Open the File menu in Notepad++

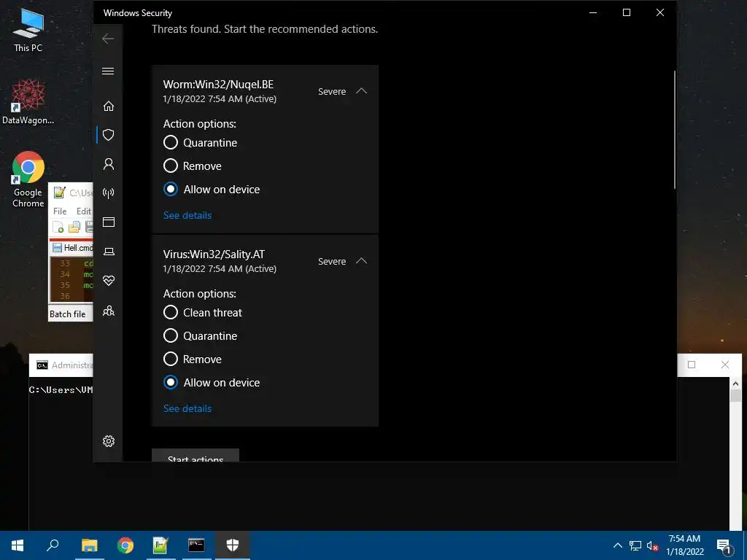point(60,211)
